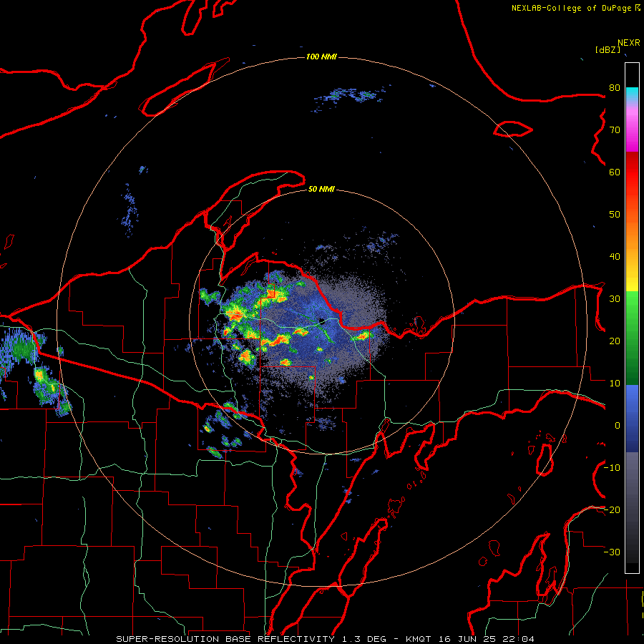Click the orange segment of the color scale
Viewport: 644px width, 644px height.
632,234
